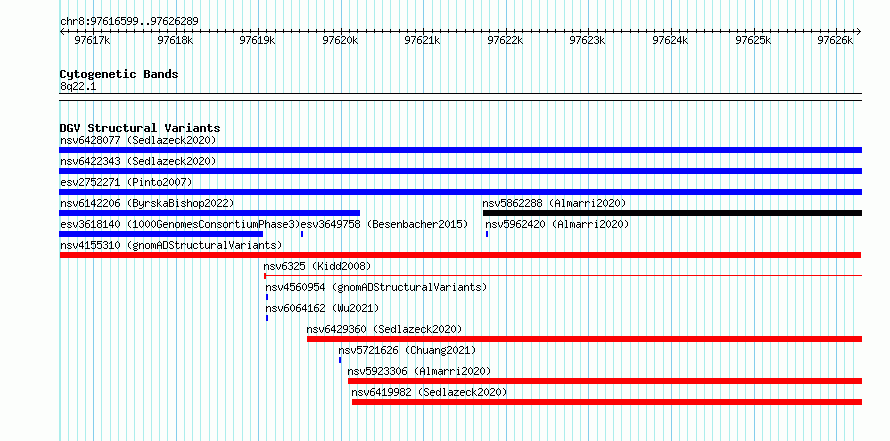The width and height of the screenshot is (890, 441).
Task: Click nsv6429360 (Sedlazeck2020) label
Action: pos(384,329)
